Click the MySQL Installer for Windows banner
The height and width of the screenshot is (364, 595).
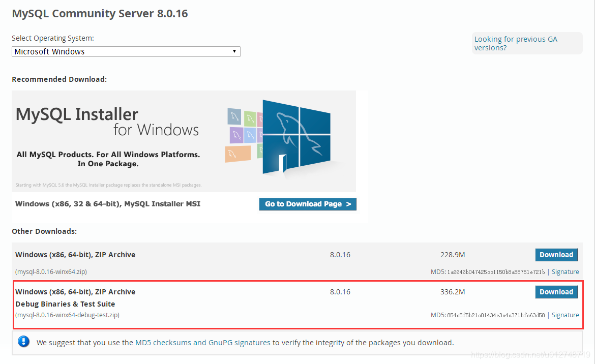coord(184,141)
